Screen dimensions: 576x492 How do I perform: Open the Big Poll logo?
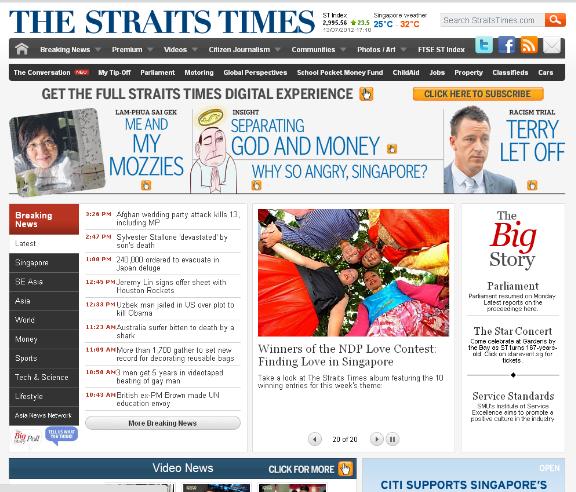(x=26, y=437)
